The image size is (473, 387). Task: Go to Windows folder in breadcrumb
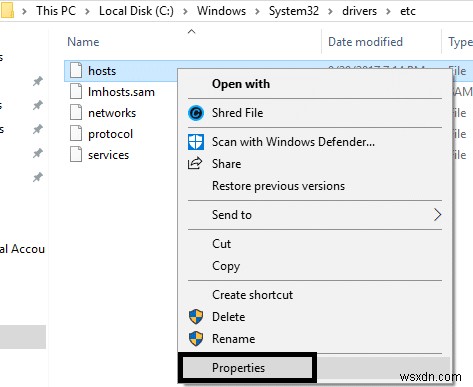pos(221,11)
